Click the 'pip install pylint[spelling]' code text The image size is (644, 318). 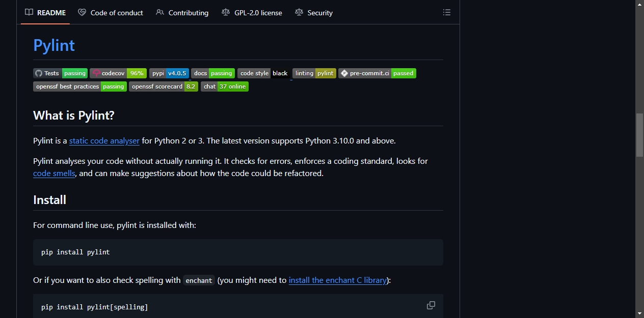click(95, 307)
